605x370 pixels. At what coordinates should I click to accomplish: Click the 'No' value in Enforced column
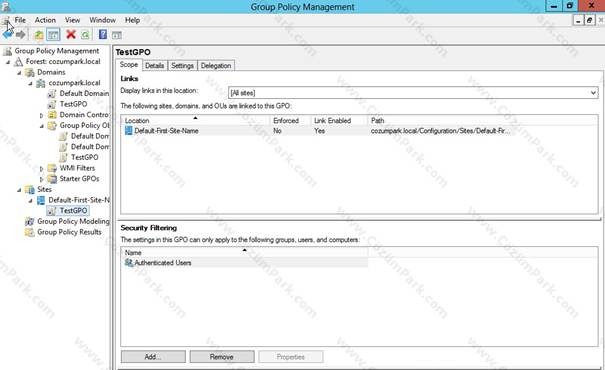coord(277,131)
